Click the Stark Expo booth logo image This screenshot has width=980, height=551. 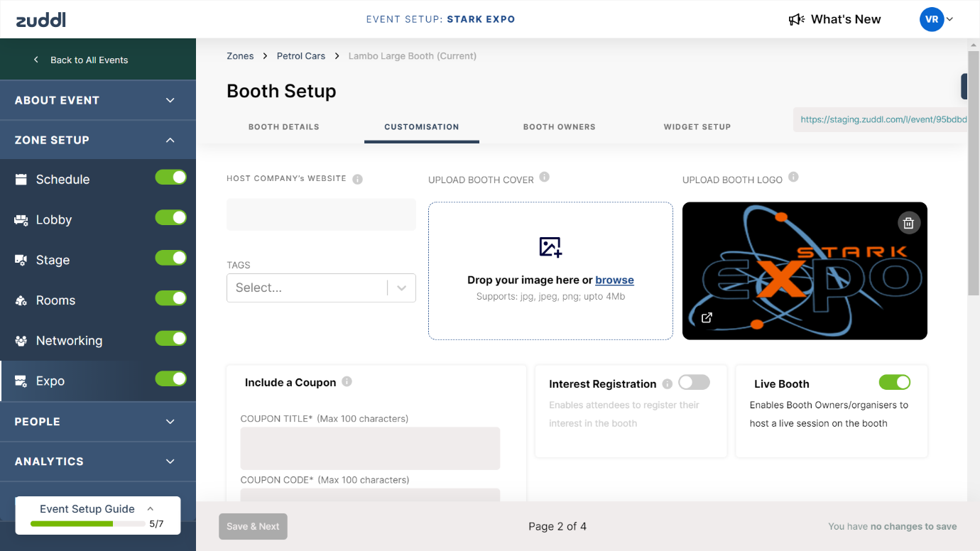[x=805, y=271]
